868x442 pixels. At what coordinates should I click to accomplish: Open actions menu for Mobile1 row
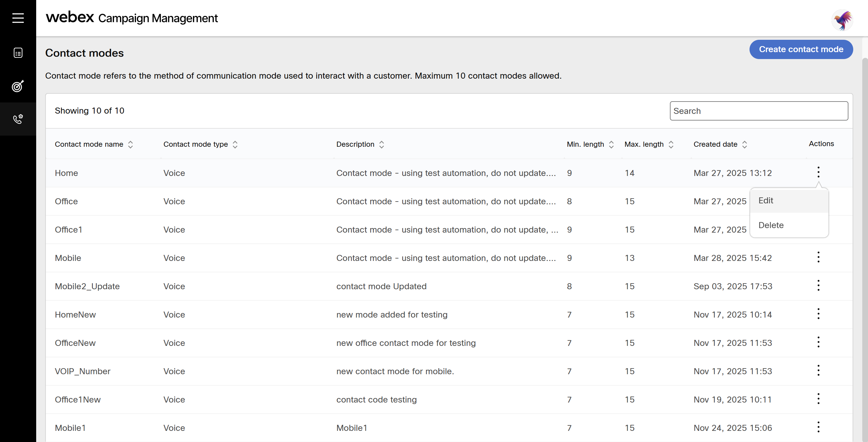818,427
